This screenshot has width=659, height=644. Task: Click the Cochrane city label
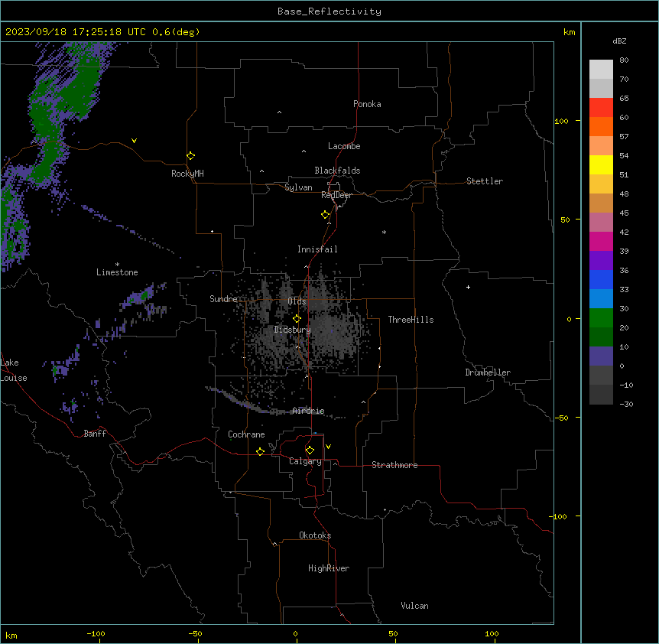(x=246, y=434)
